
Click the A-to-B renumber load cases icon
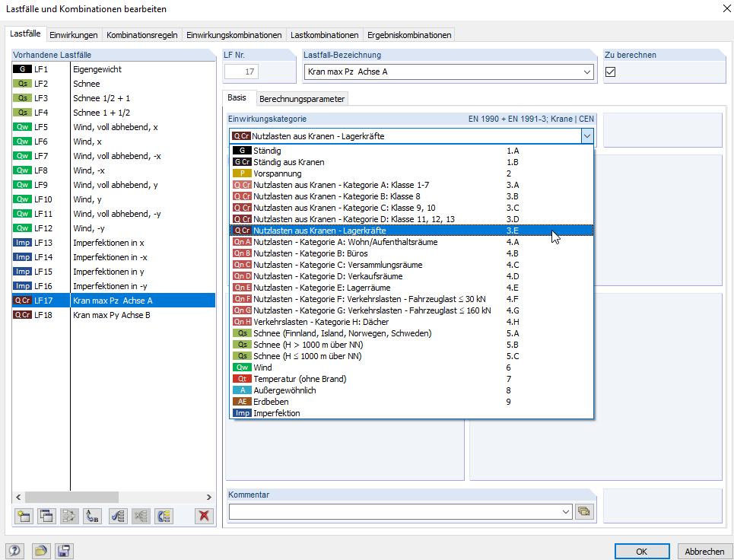point(92,516)
